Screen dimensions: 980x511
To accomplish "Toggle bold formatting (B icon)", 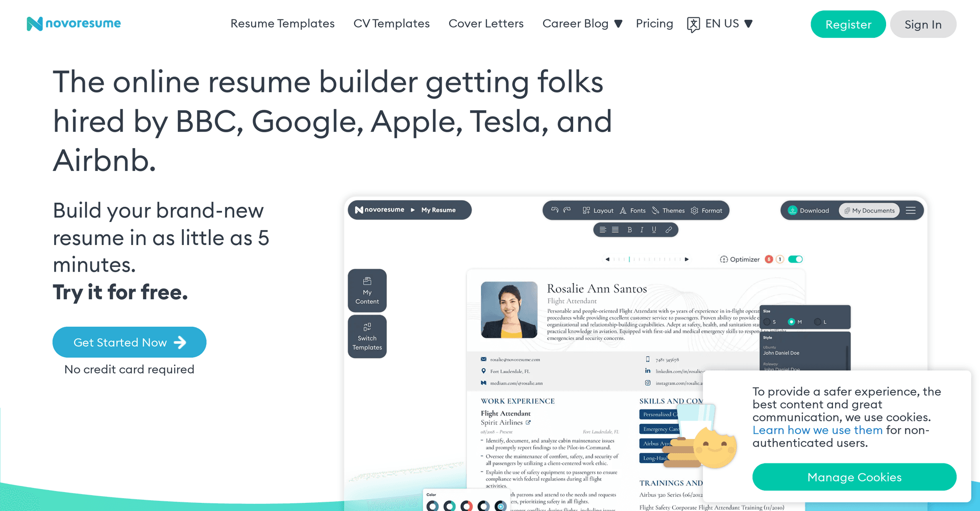I will coord(629,230).
